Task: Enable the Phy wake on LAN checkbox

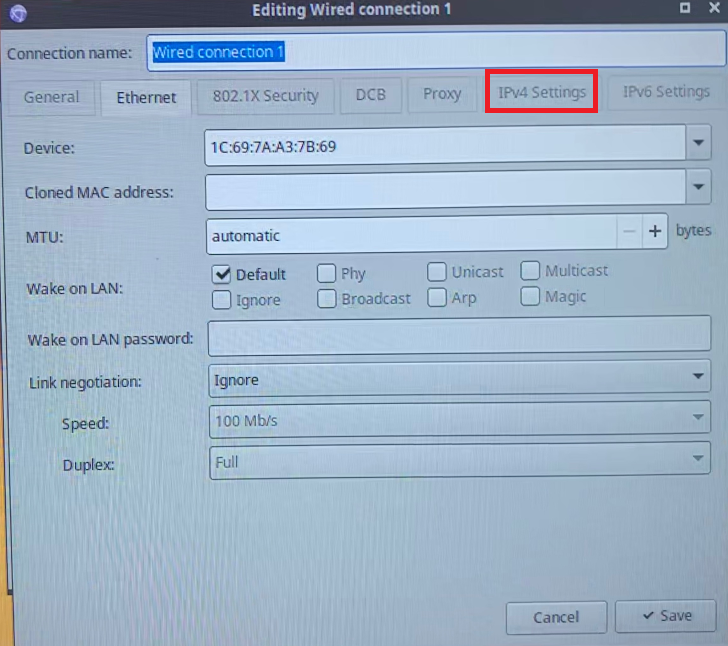Action: coord(327,273)
